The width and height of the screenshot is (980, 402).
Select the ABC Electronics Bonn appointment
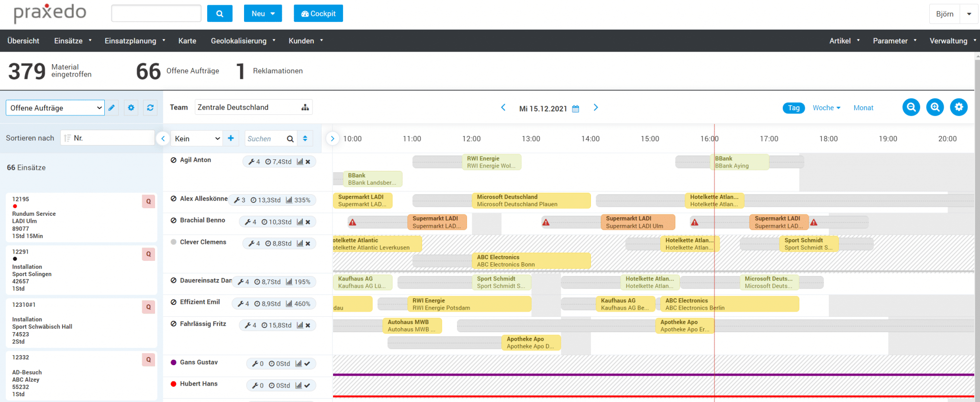coord(531,261)
